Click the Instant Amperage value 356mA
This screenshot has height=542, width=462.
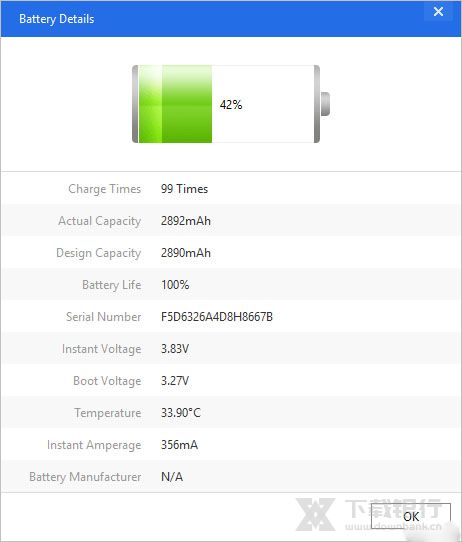pyautogui.click(x=179, y=445)
